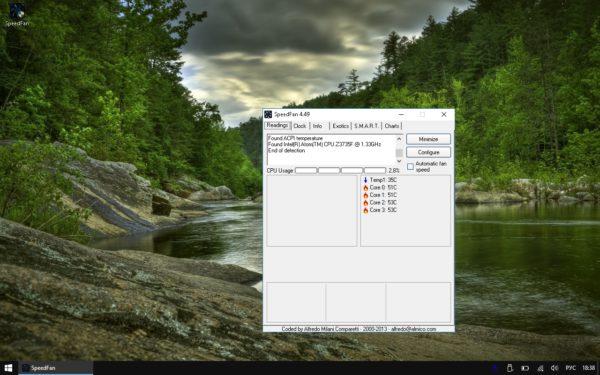
Task: Click the log scrollbar thumb
Action: (399, 153)
